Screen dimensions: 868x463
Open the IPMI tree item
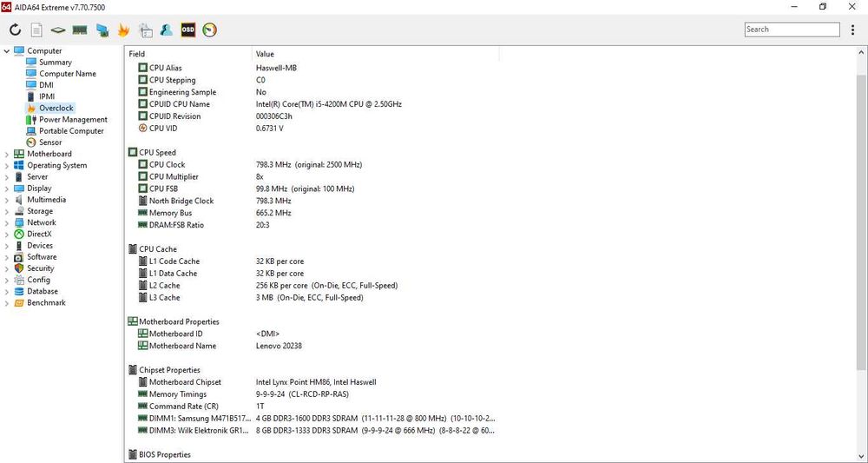(47, 96)
